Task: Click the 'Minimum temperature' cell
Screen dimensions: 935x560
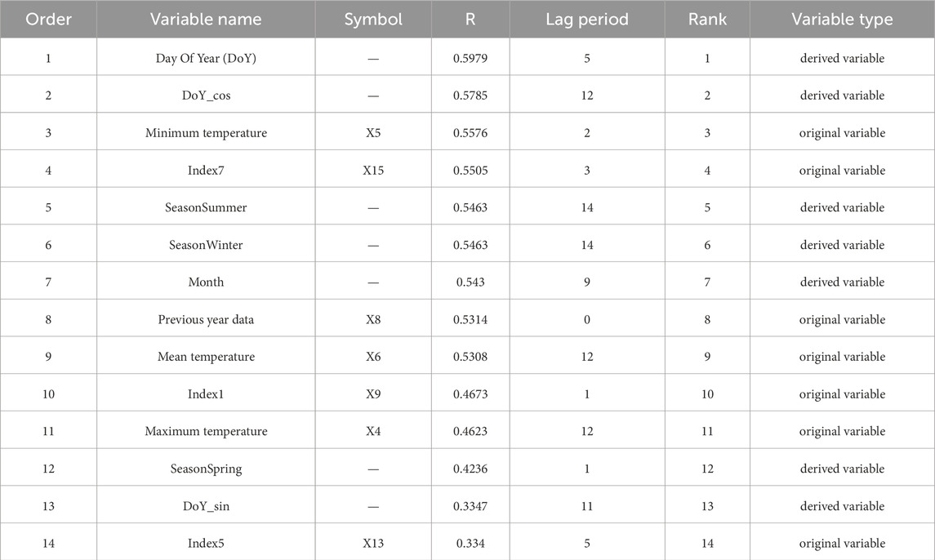Action: click(x=206, y=133)
